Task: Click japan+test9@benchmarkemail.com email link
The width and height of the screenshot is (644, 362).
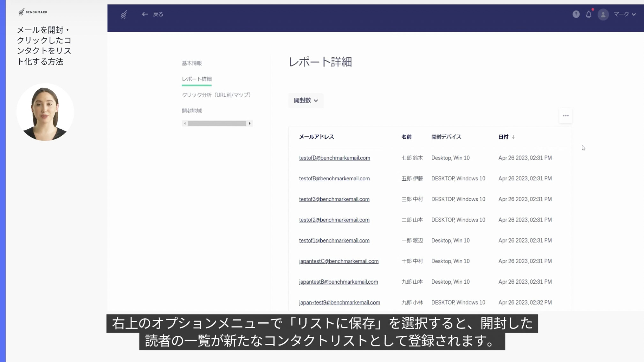Action: pos(339,302)
